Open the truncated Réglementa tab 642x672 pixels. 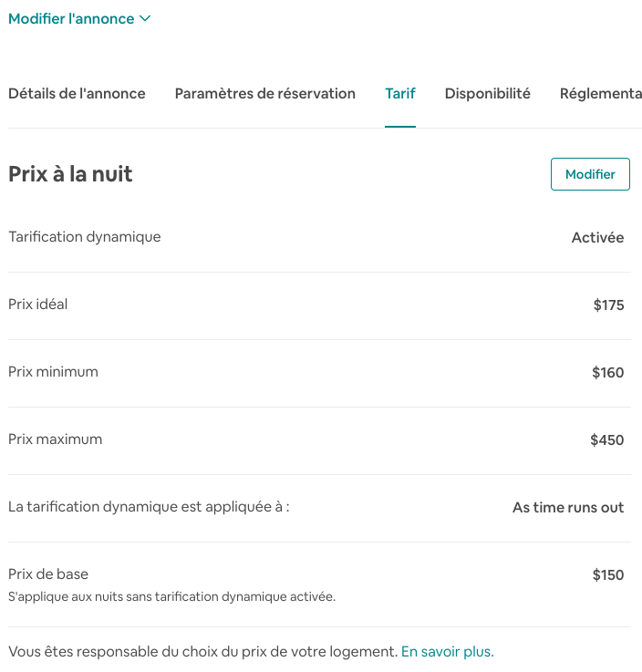point(600,93)
